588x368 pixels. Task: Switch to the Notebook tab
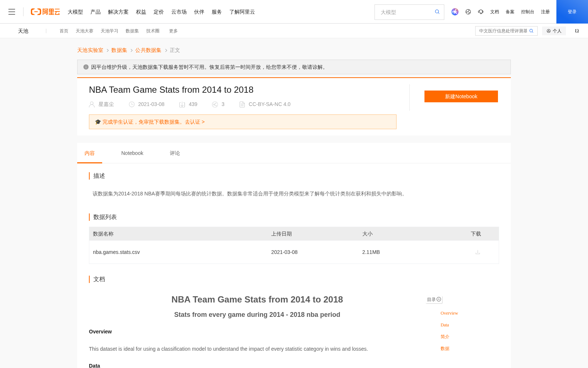[x=132, y=153]
